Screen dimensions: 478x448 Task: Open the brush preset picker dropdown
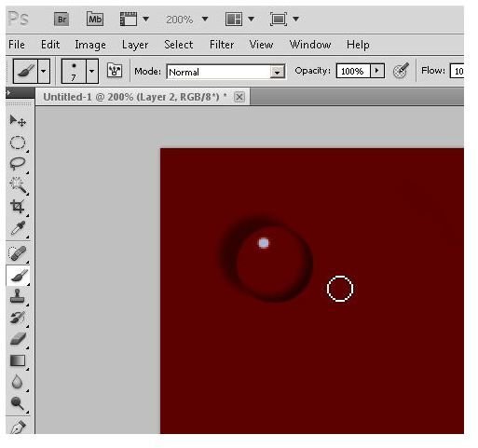coord(92,71)
